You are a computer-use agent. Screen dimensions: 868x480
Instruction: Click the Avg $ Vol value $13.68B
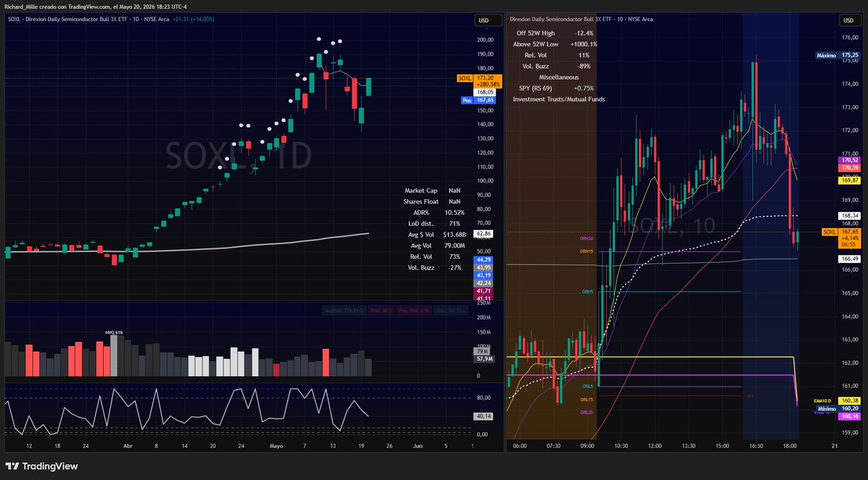(454, 235)
